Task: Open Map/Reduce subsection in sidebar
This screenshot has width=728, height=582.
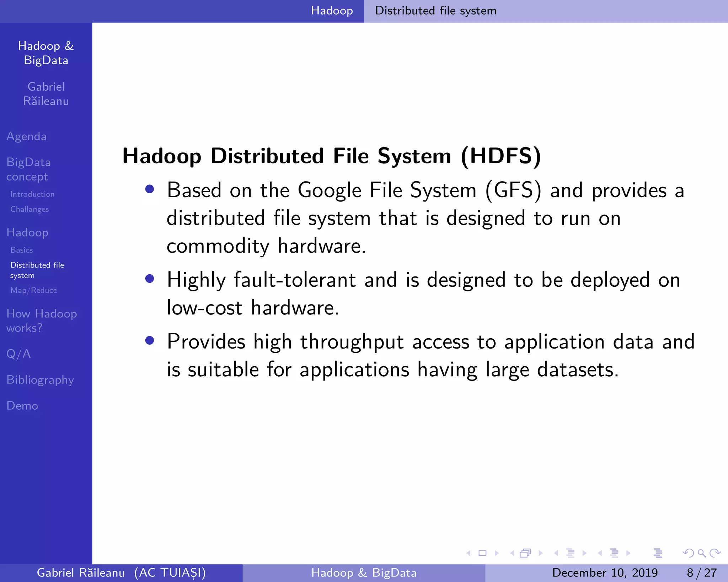Action: pyautogui.click(x=34, y=290)
